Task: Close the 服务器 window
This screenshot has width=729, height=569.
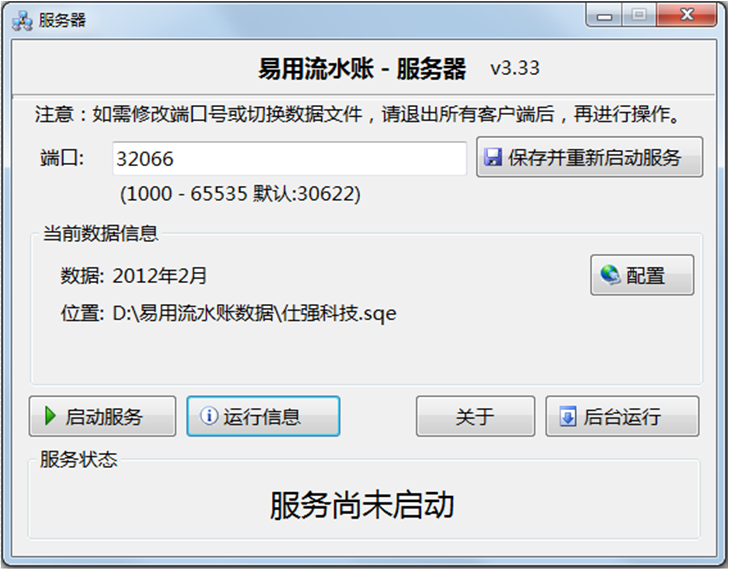Action: 686,15
